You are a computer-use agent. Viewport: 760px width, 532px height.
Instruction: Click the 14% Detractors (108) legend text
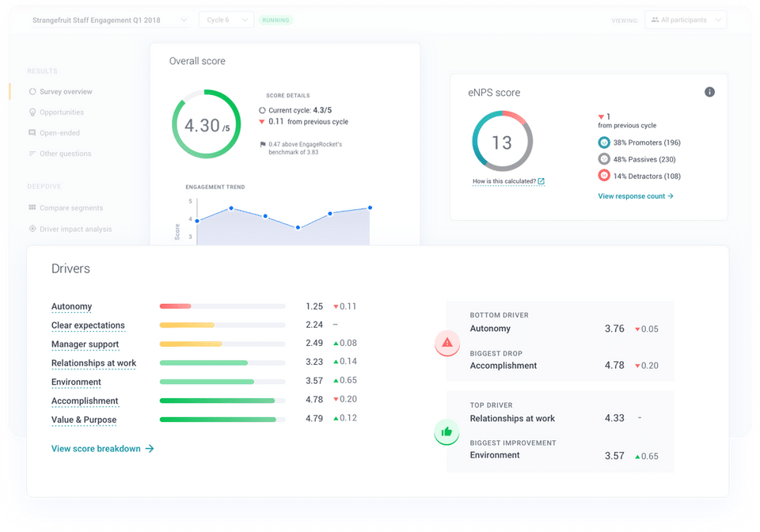click(x=647, y=177)
